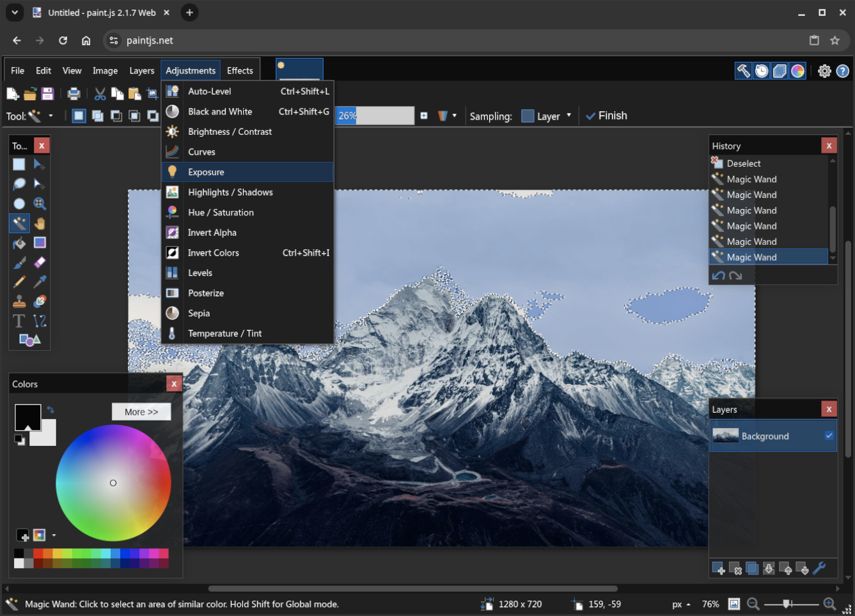
Task: Select the Pencil tool
Action: [19, 282]
